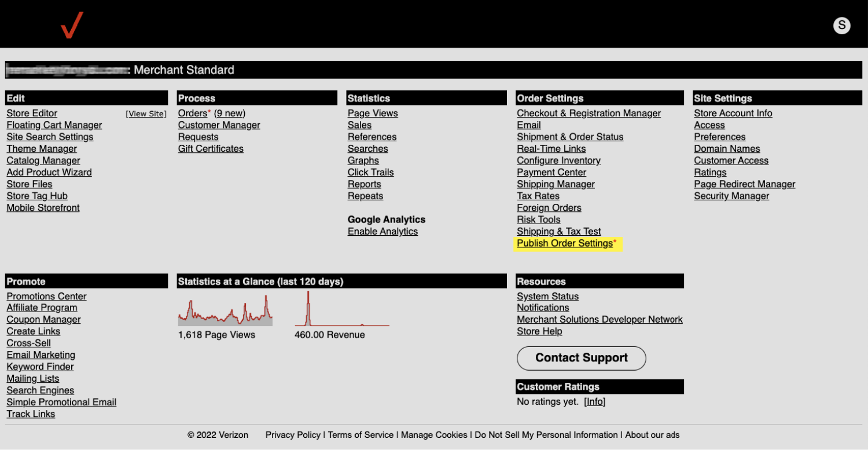View Searches statistics
Viewport: 868px width, 450px height.
pyautogui.click(x=367, y=149)
